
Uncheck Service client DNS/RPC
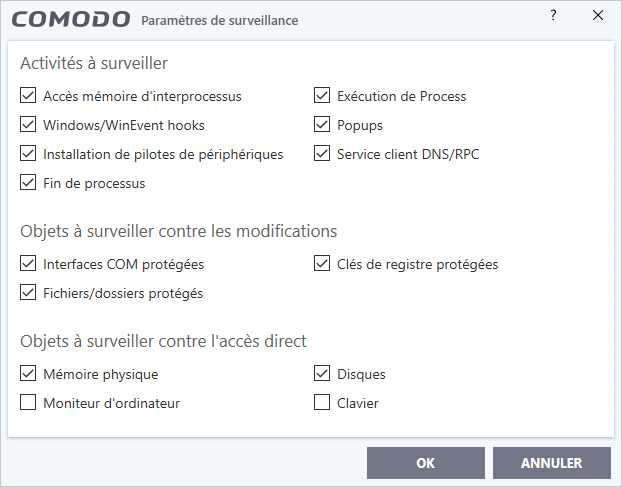[x=322, y=153]
